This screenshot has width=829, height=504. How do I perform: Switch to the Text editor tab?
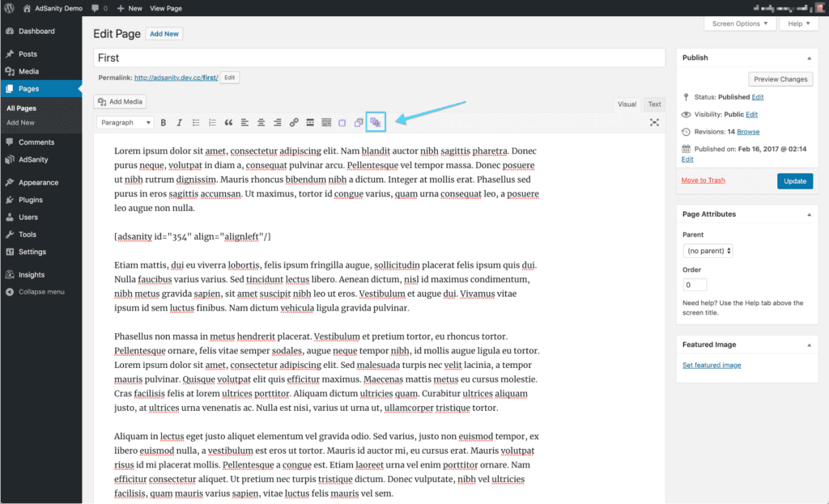pos(654,104)
